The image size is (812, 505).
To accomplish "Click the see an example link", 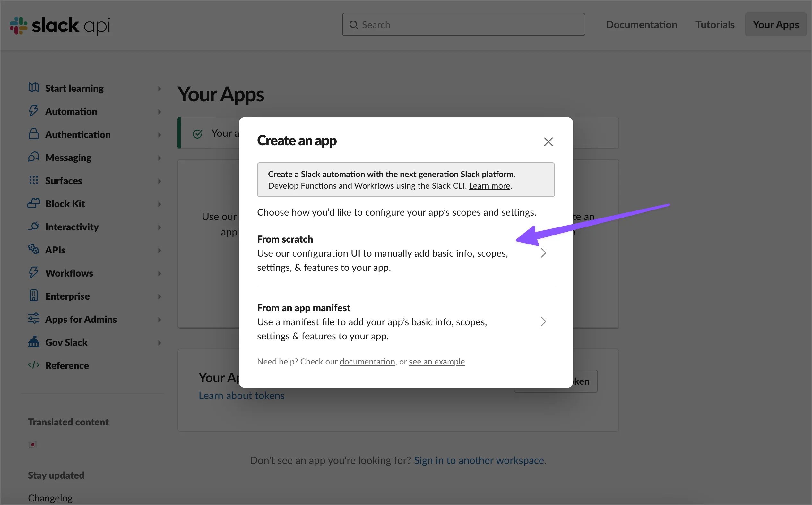I will tap(436, 362).
